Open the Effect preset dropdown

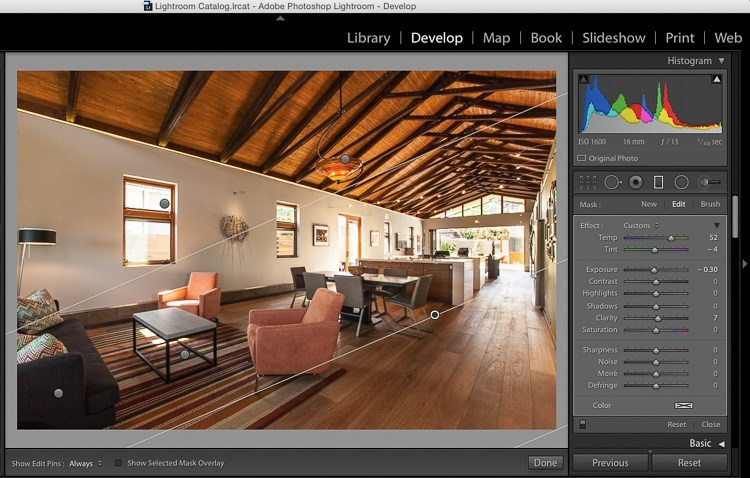tap(640, 225)
